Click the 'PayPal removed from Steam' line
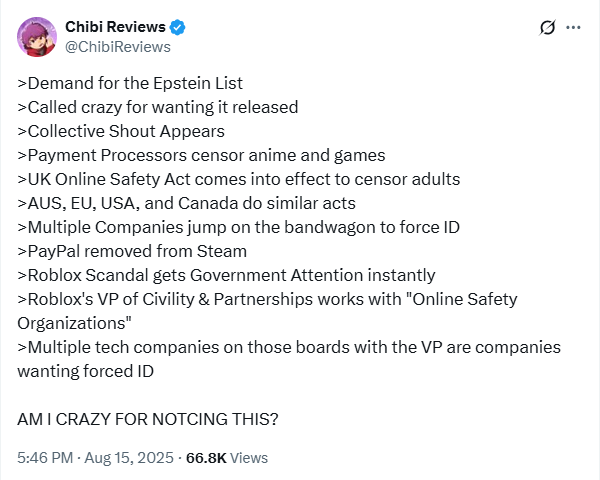600x480 pixels. click(x=132, y=251)
